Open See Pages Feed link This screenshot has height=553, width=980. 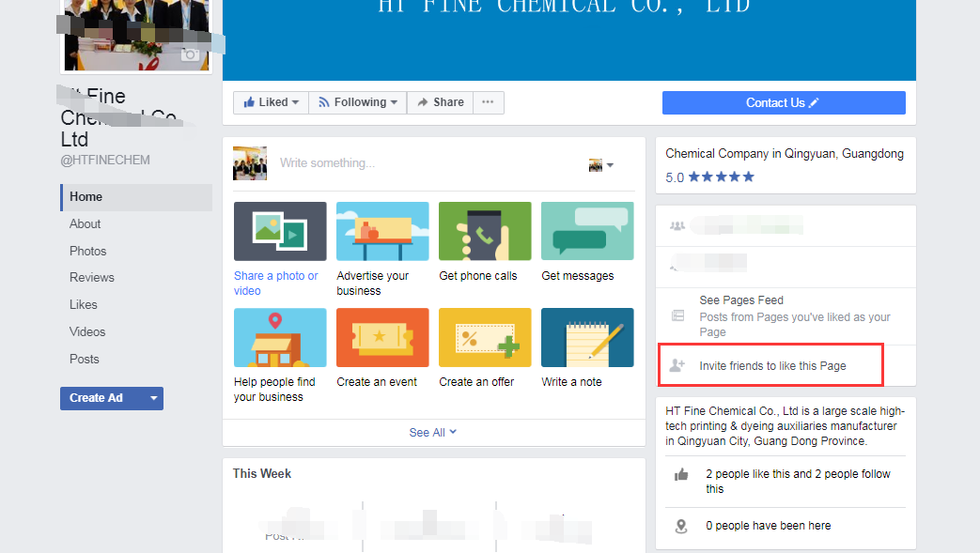[741, 300]
